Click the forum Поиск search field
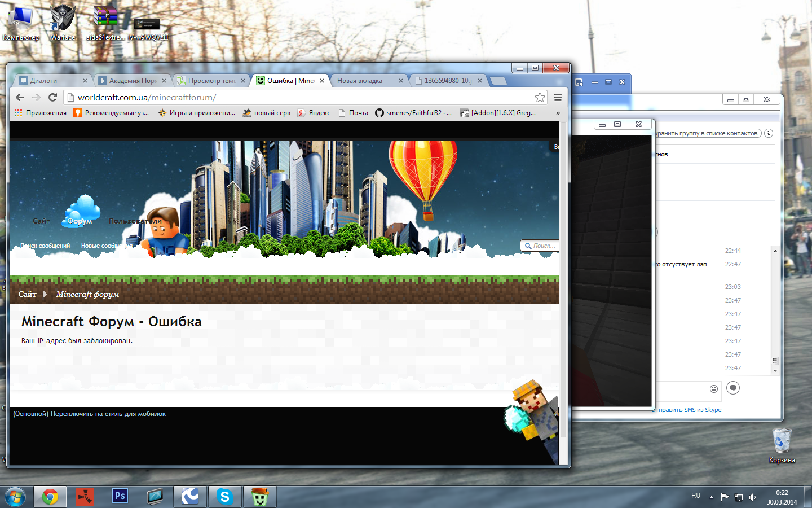 click(540, 246)
